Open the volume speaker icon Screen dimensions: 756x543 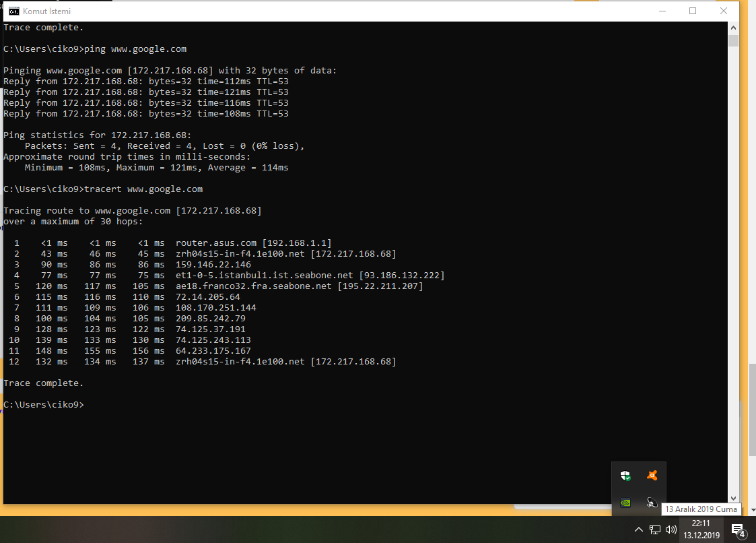coord(671,530)
